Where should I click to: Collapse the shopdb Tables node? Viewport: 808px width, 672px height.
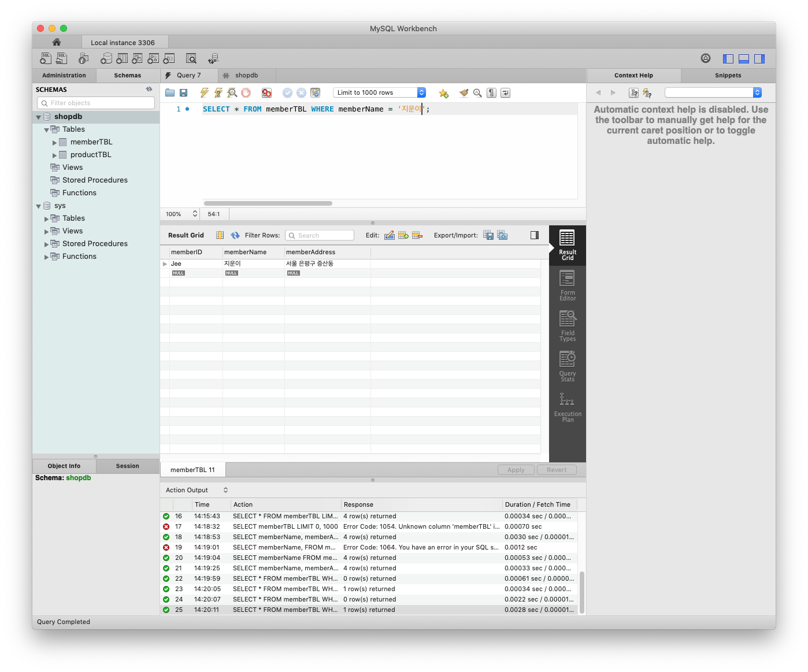tap(47, 129)
